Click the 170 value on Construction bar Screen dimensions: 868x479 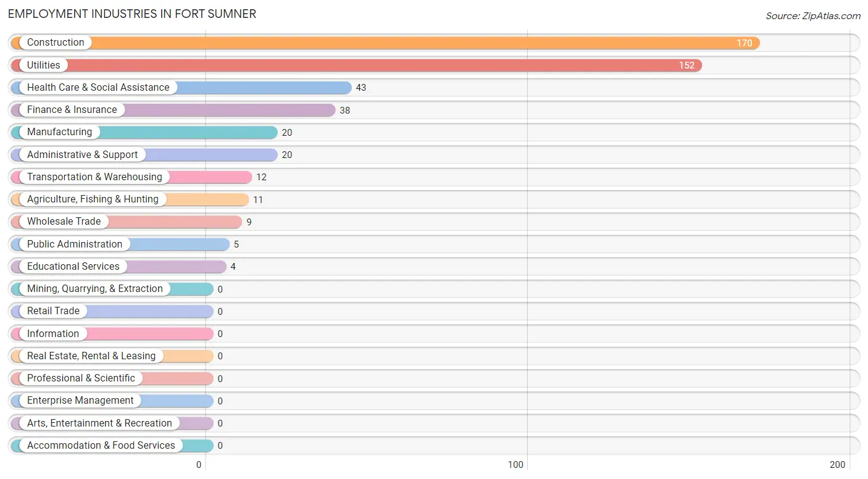point(745,43)
